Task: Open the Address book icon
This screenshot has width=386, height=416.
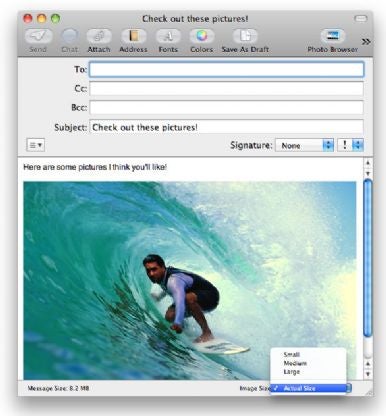Action: click(133, 36)
